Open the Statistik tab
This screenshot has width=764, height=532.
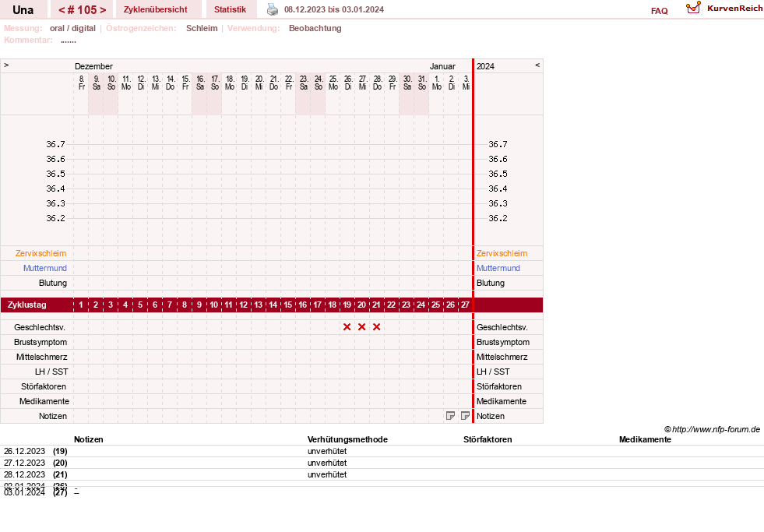pos(230,9)
